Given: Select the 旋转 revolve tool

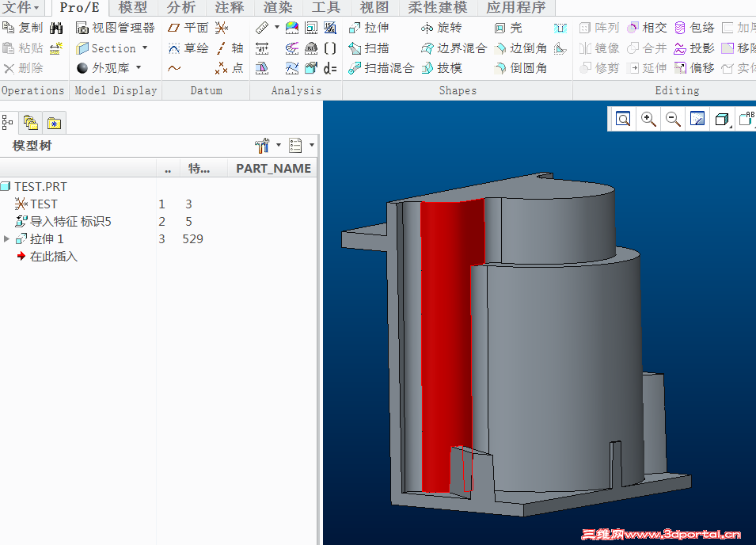Looking at the screenshot, I should (442, 28).
